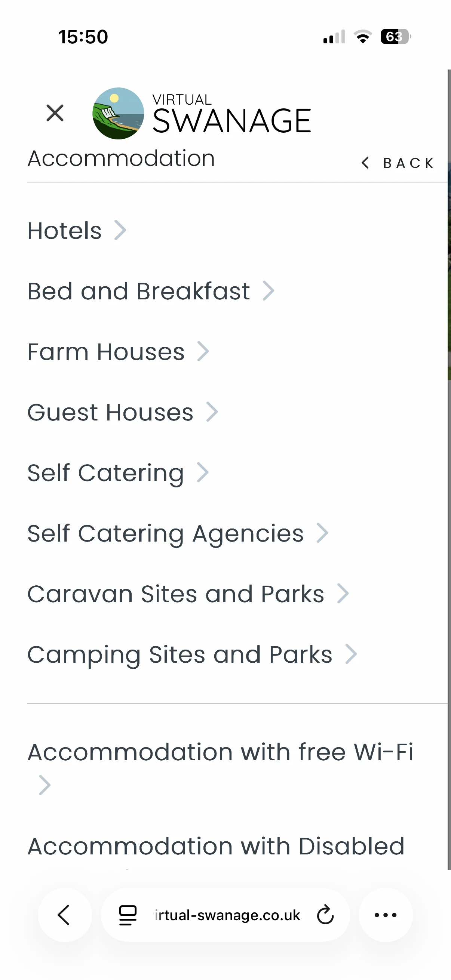Go to Camping Sites and Parks
This screenshot has height=980, width=451.
click(180, 654)
